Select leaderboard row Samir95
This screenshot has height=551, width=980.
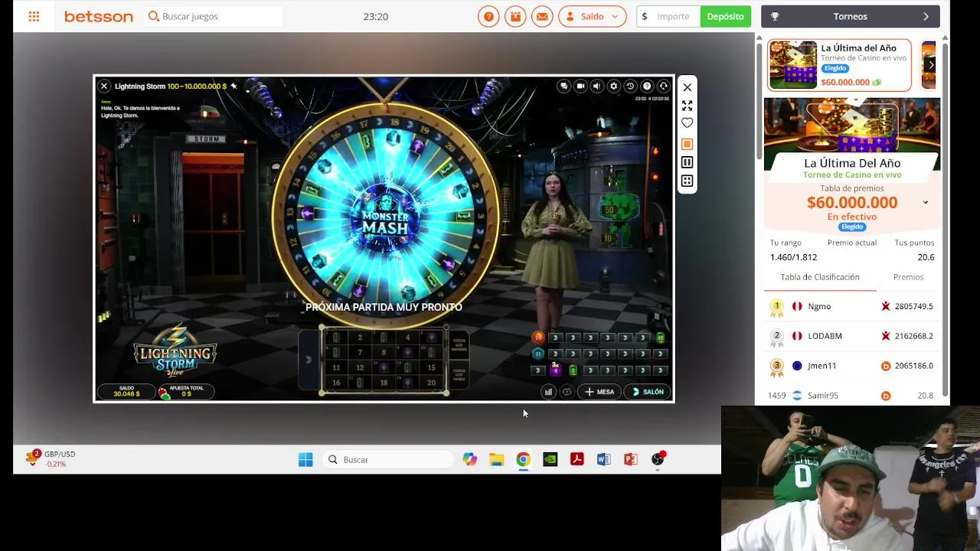point(852,396)
